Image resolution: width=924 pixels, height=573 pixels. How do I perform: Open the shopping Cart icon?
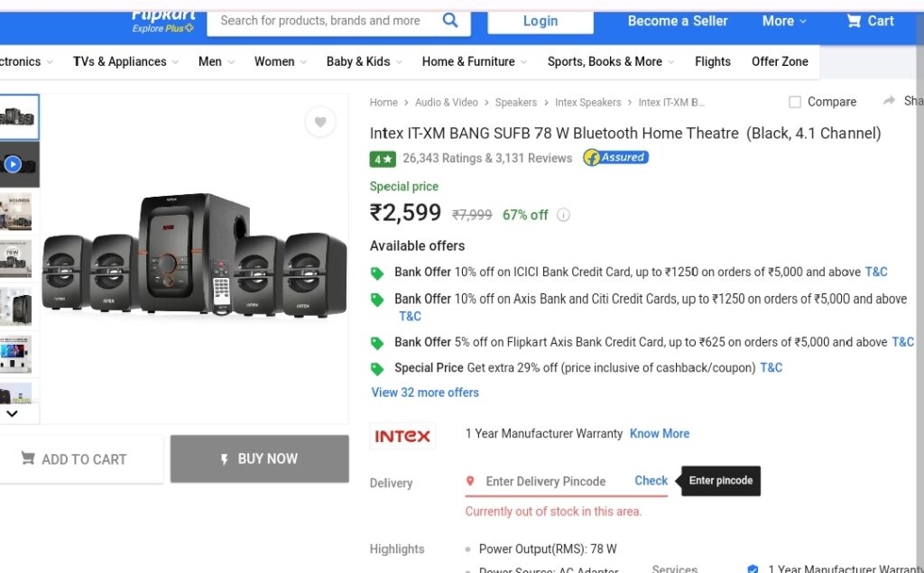point(854,22)
